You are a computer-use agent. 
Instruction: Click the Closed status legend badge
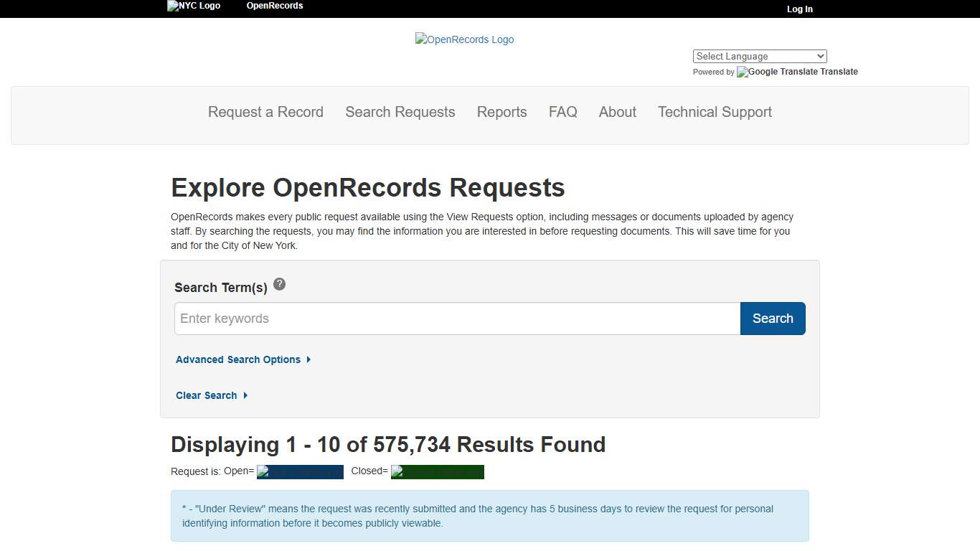click(437, 471)
